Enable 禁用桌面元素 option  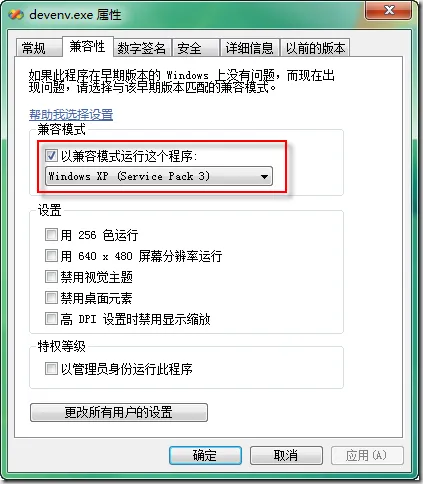pyautogui.click(x=51, y=298)
